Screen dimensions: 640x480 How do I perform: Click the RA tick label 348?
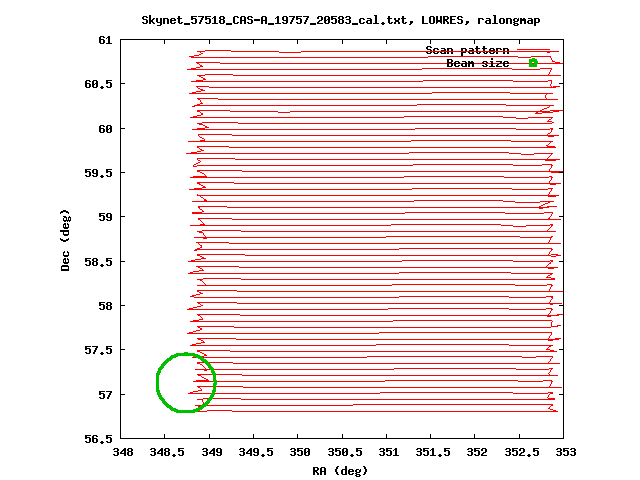pos(122,452)
